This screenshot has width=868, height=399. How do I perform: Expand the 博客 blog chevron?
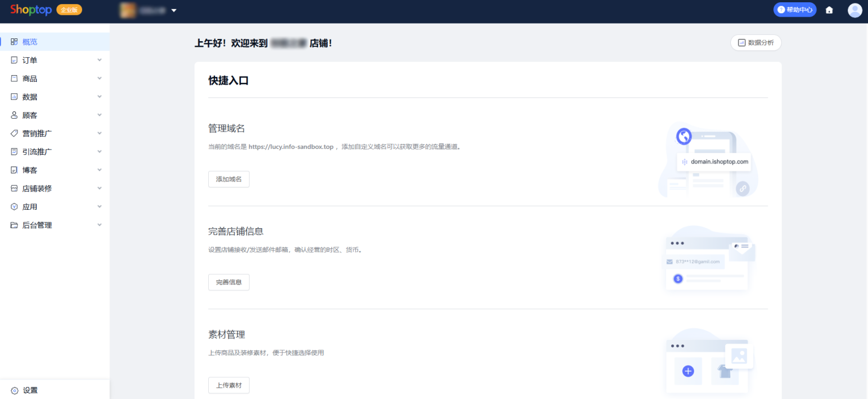point(99,170)
